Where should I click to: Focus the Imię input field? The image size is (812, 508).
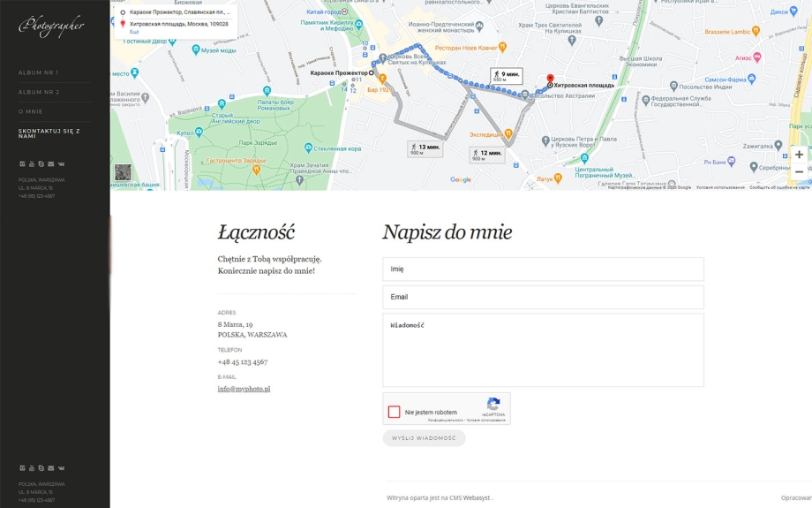[x=543, y=269]
